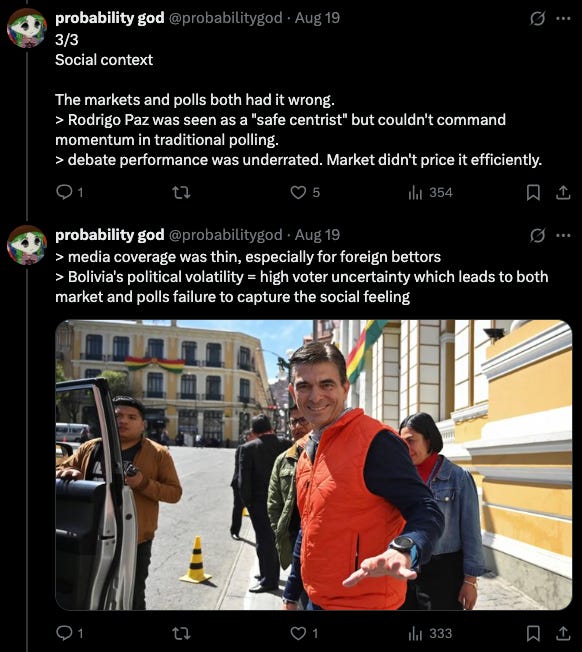Like the tweet with 5 likes
Viewport: 582px width, 652px height.
pos(305,192)
